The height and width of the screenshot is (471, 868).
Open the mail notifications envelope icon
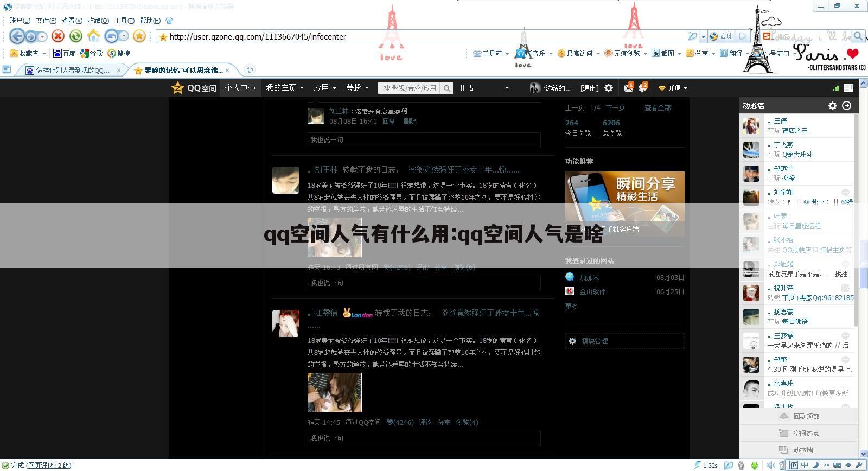click(x=629, y=87)
